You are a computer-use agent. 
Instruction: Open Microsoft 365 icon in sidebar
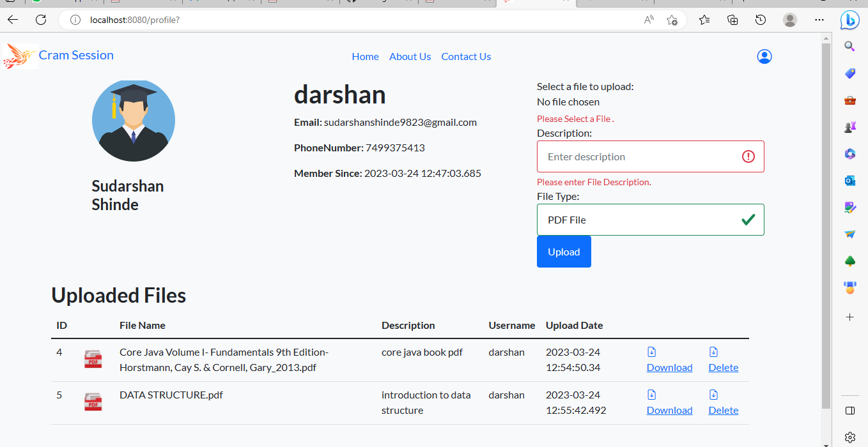pyautogui.click(x=849, y=154)
